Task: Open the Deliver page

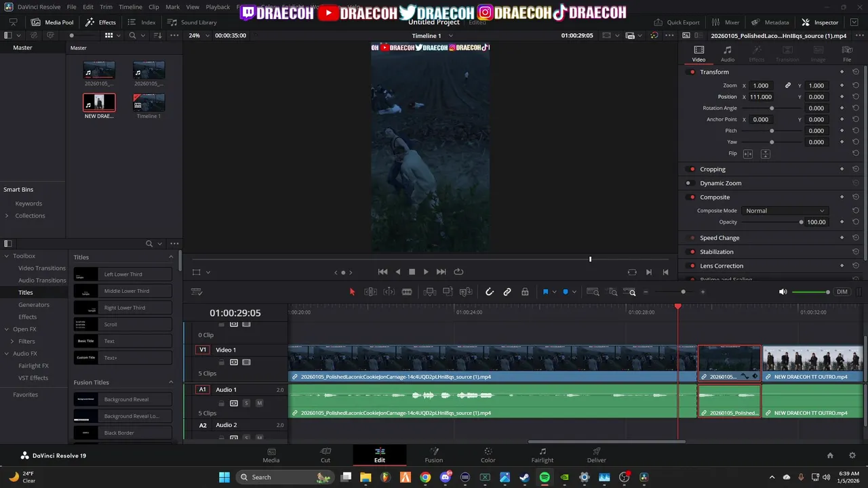Action: click(x=597, y=455)
